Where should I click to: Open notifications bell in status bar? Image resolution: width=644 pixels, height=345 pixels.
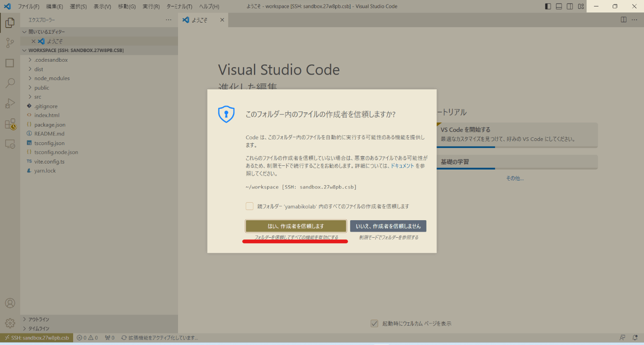click(x=635, y=338)
